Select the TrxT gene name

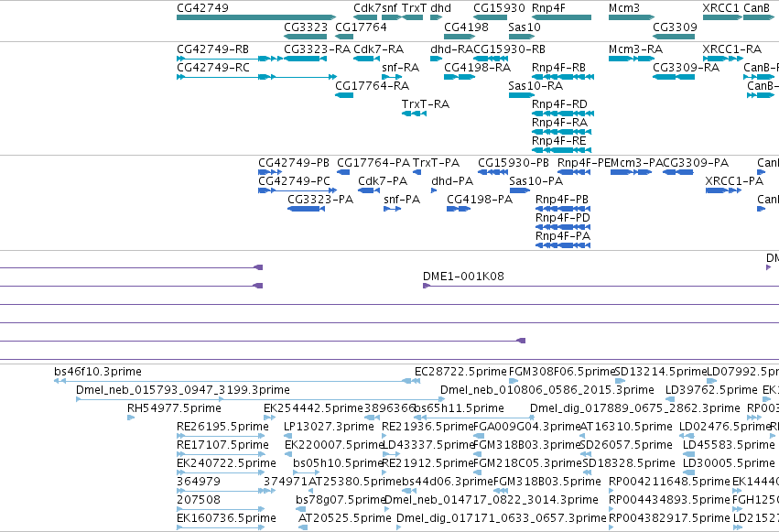click(x=414, y=8)
